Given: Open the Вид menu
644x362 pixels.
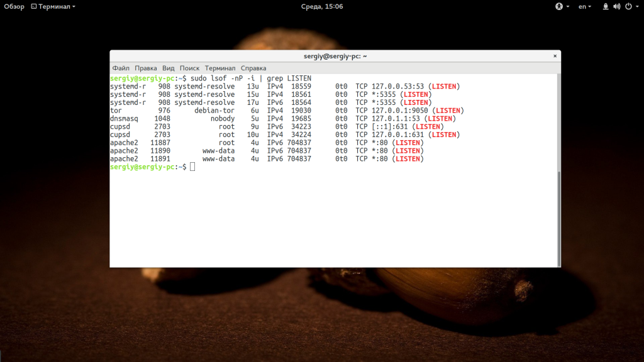Looking at the screenshot, I should pos(168,68).
